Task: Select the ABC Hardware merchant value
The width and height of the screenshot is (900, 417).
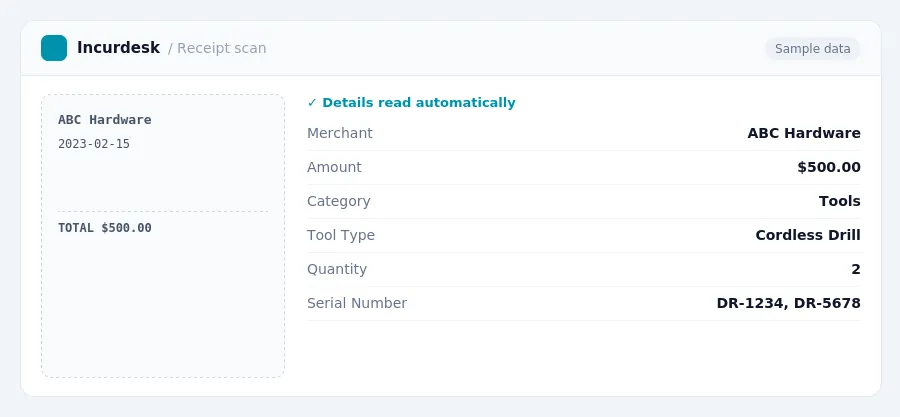Action: tap(804, 133)
